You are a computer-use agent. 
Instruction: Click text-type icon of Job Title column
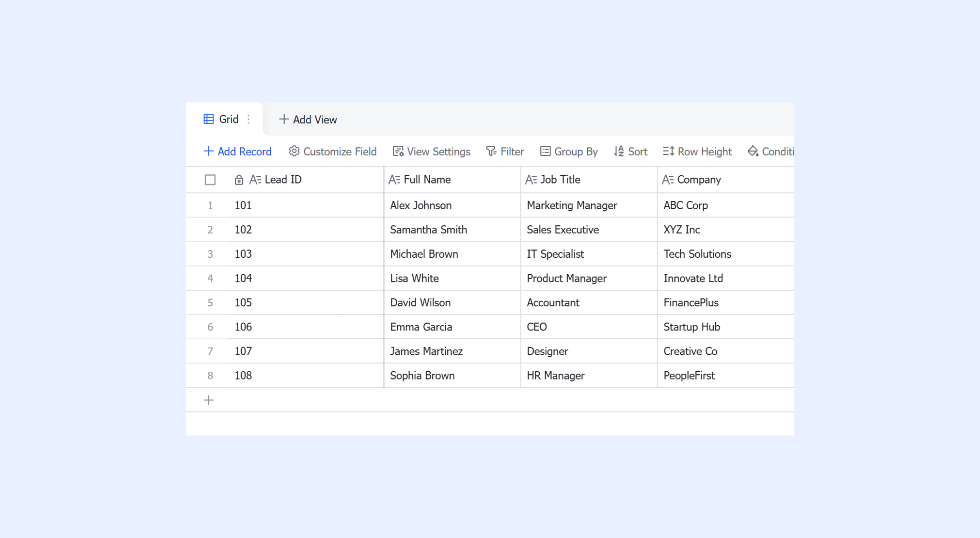[x=531, y=180]
